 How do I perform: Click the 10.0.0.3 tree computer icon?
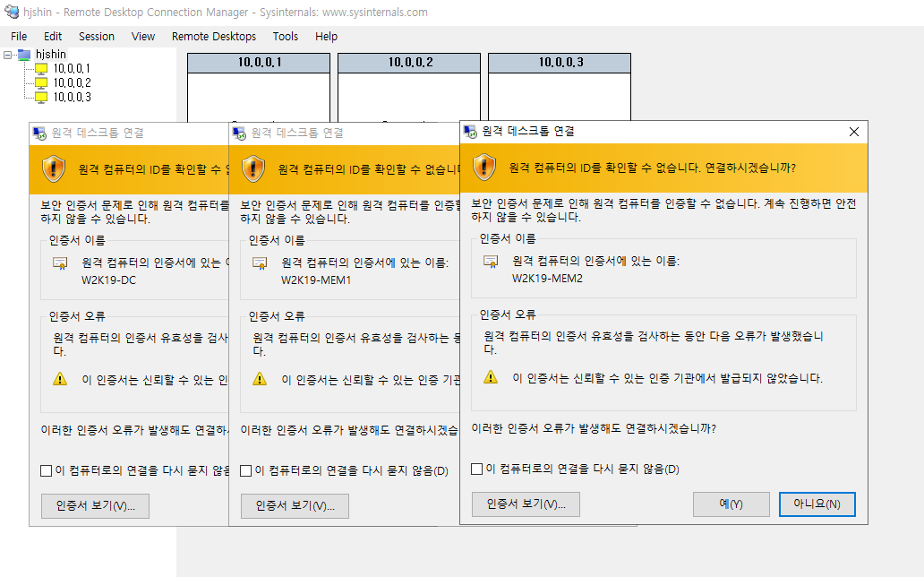coord(41,98)
